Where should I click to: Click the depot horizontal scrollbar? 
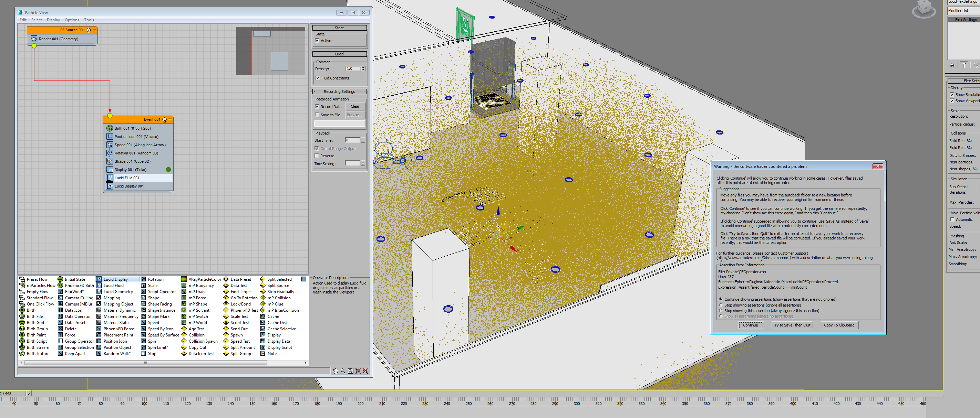145,363
